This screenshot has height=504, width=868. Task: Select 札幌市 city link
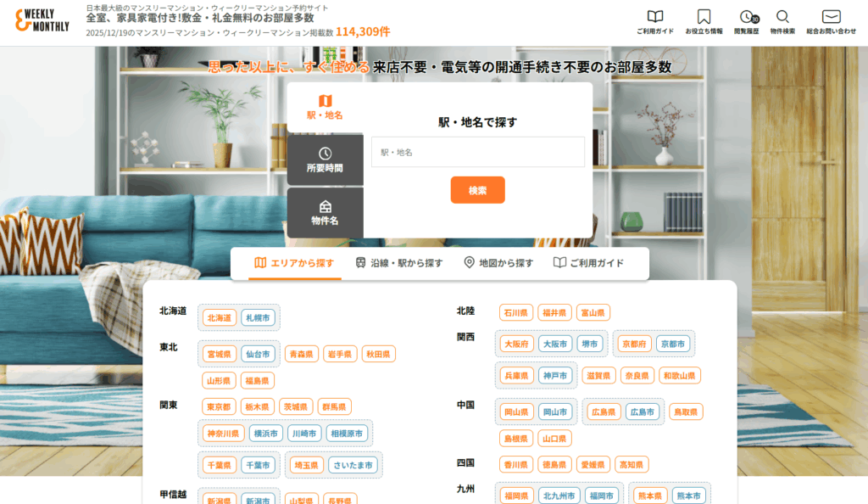pos(258,318)
